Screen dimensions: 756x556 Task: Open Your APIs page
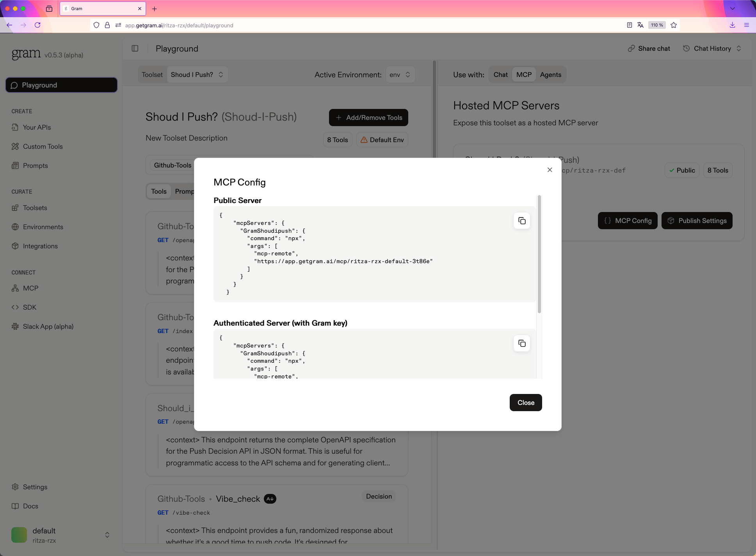click(x=37, y=127)
